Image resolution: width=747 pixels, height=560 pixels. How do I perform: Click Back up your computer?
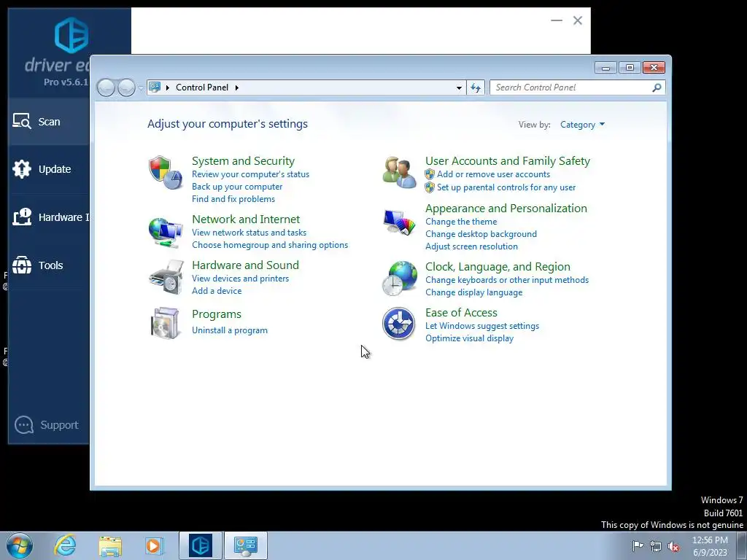pos(237,187)
